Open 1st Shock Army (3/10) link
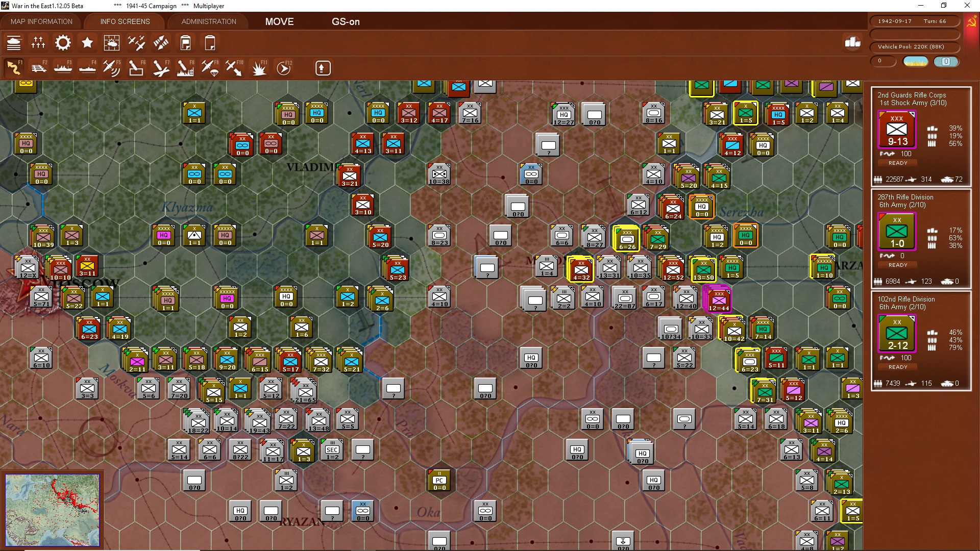The width and height of the screenshot is (980, 551). [x=913, y=103]
